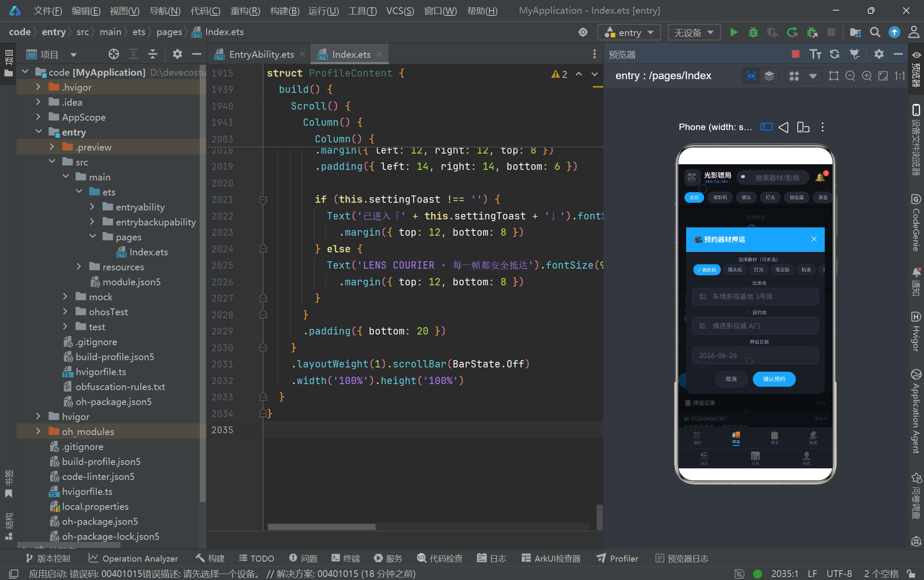The image size is (924, 580).
Task: Click the 搜索器材/剧组 search field
Action: click(x=773, y=178)
